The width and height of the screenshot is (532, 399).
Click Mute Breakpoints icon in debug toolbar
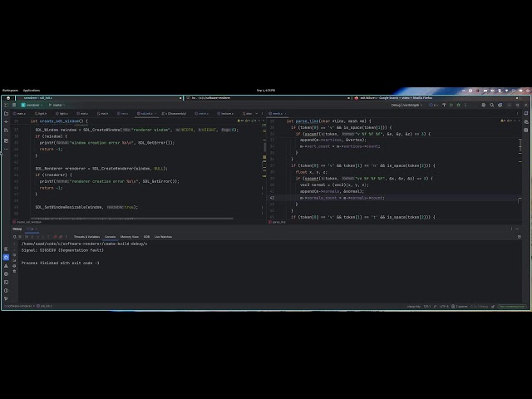point(61,237)
